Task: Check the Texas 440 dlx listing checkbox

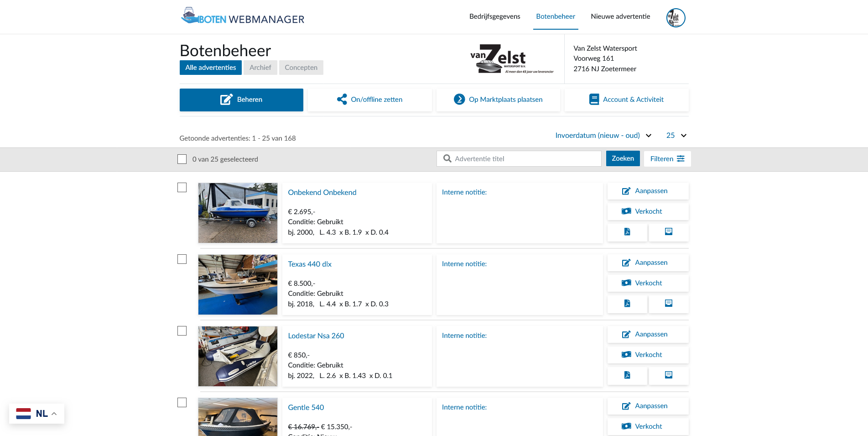Action: 182,259
